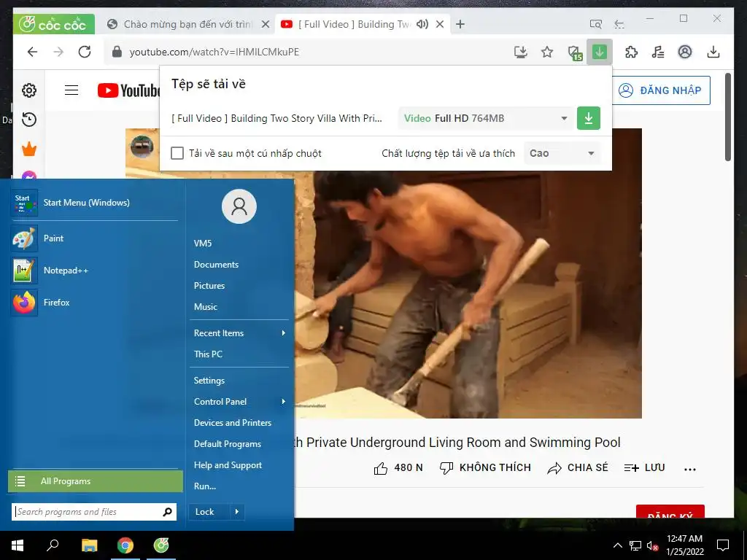747x560 pixels.
Task: Click the ĐĂNG NHẬP sign-in button
Action: point(661,90)
